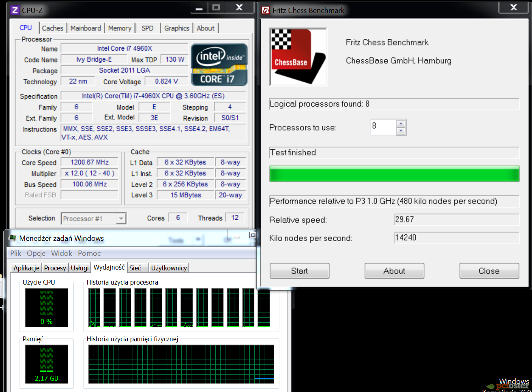Open the SPD tab in CPU-Z
532x392 pixels.
pos(148,28)
